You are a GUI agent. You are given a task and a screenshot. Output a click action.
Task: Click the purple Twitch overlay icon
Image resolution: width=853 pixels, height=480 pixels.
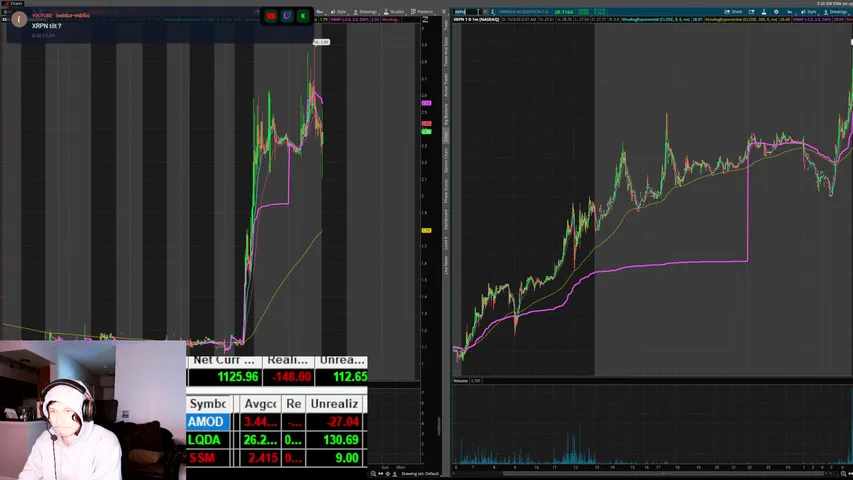click(x=287, y=16)
